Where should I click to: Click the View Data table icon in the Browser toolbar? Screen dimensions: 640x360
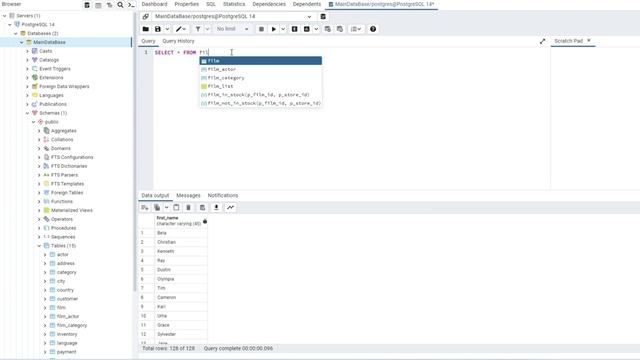[98, 5]
